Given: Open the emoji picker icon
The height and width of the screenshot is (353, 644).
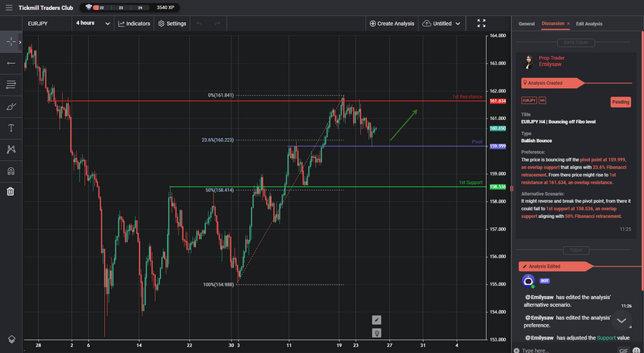Looking at the screenshot, I should 636,351.
